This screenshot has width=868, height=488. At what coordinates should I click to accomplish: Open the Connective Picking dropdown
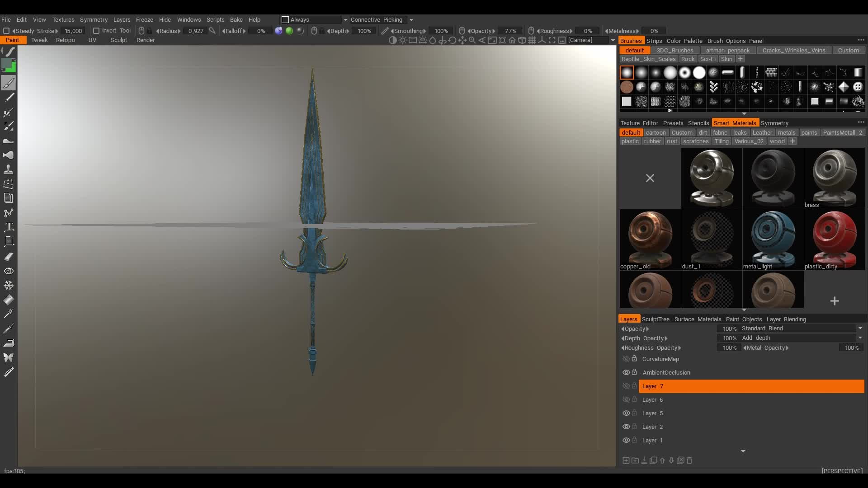pyautogui.click(x=411, y=19)
